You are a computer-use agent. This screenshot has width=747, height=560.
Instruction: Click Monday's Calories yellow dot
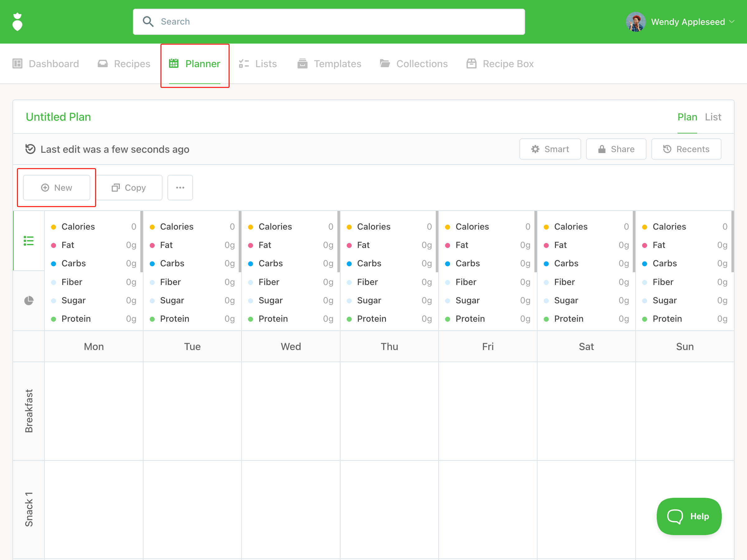point(53,227)
